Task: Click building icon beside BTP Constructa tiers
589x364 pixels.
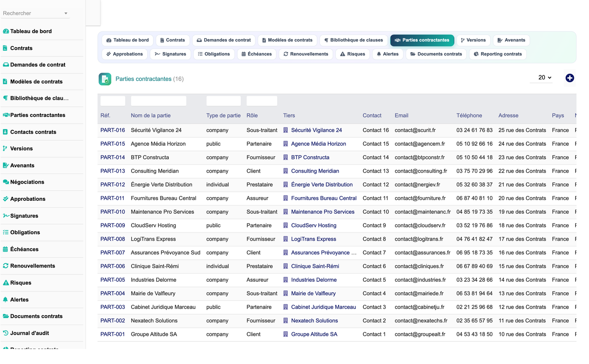Action: click(x=286, y=158)
